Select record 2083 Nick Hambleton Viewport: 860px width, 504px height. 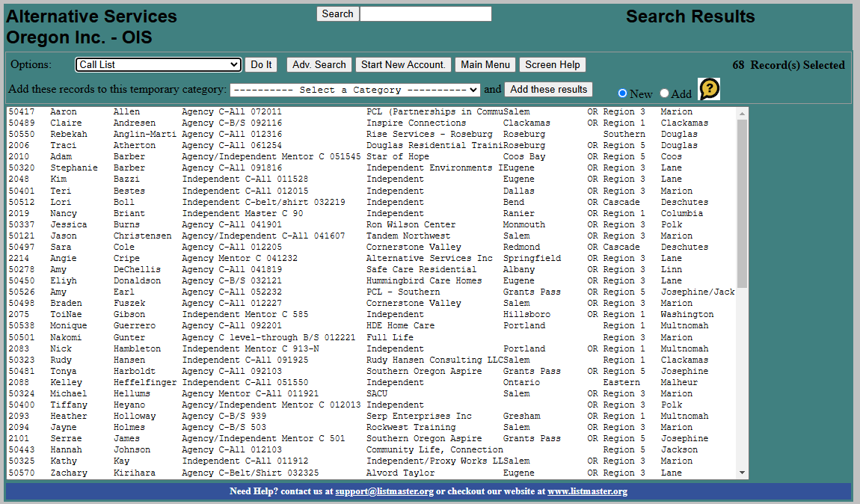[372, 348]
